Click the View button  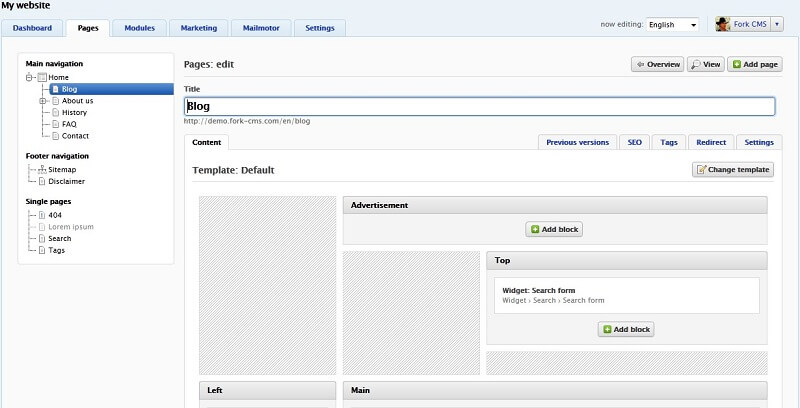click(x=706, y=64)
